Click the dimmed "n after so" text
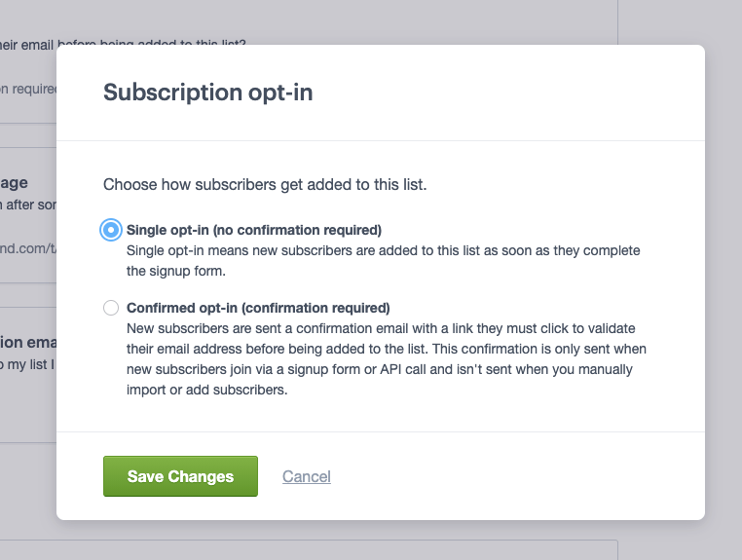This screenshot has height=560, width=742. tap(27, 203)
